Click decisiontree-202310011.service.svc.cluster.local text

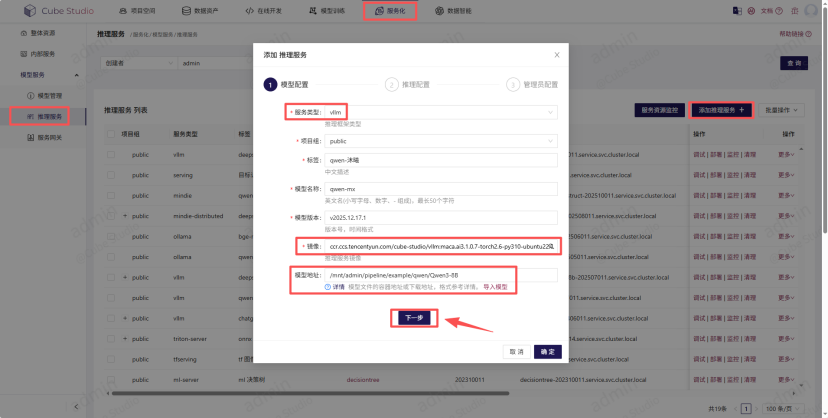click(583, 379)
